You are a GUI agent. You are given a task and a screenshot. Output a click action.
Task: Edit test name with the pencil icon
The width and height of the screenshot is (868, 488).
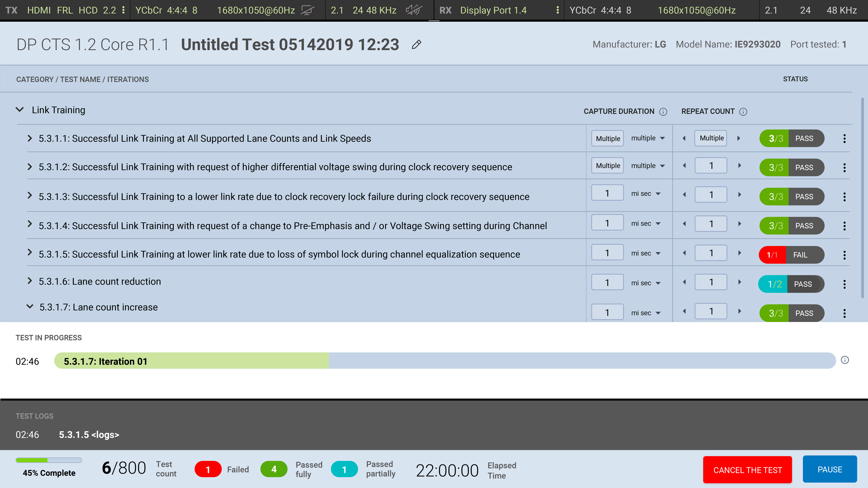coord(417,44)
